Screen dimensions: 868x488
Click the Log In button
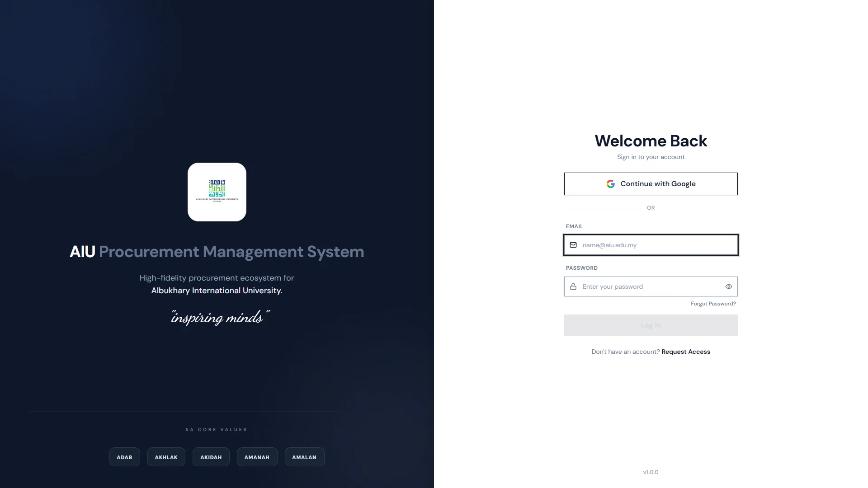click(x=651, y=325)
